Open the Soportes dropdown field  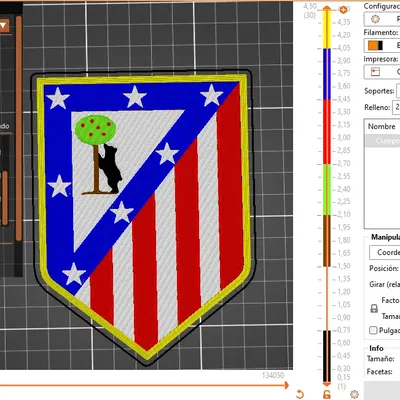pyautogui.click(x=398, y=91)
